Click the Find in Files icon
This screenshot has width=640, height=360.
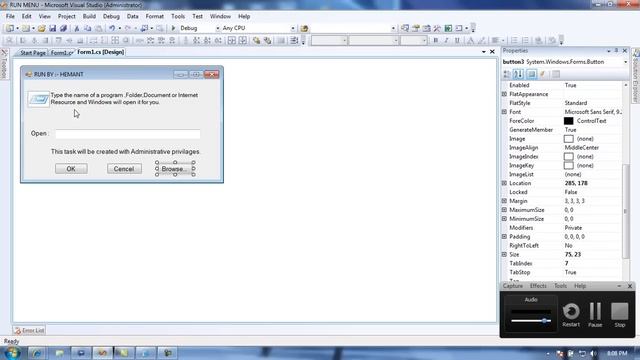[x=304, y=28]
